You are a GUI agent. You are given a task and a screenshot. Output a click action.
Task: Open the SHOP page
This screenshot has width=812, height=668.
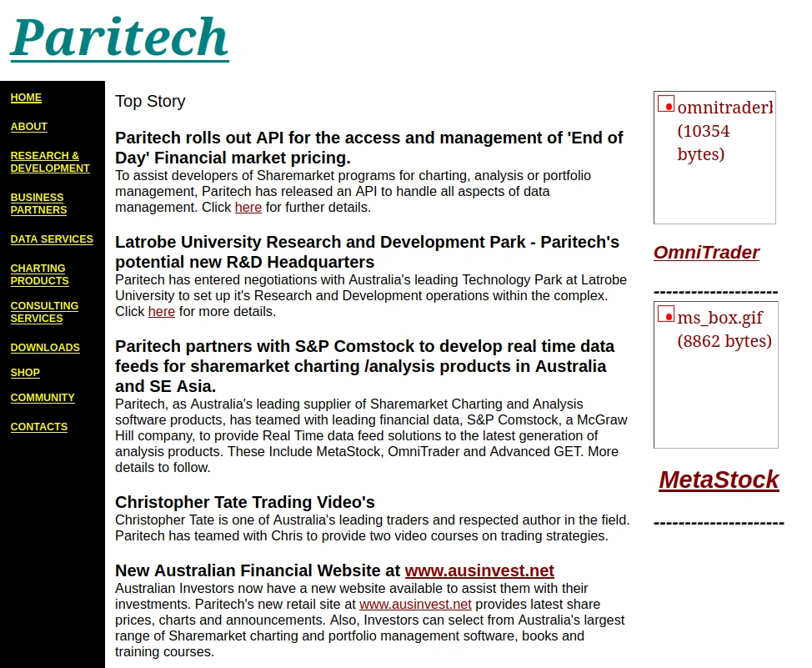[x=24, y=373]
